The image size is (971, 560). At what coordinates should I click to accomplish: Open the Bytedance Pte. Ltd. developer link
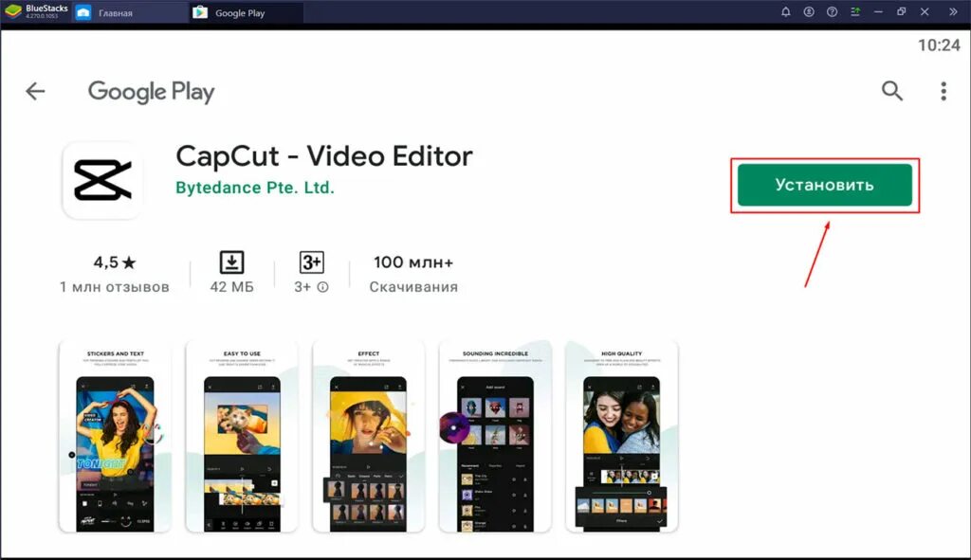(254, 188)
